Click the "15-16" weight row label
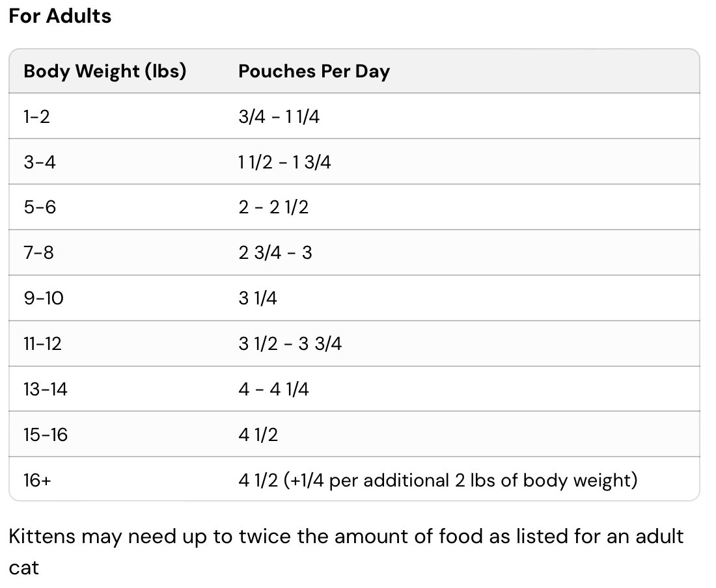 coord(46,434)
